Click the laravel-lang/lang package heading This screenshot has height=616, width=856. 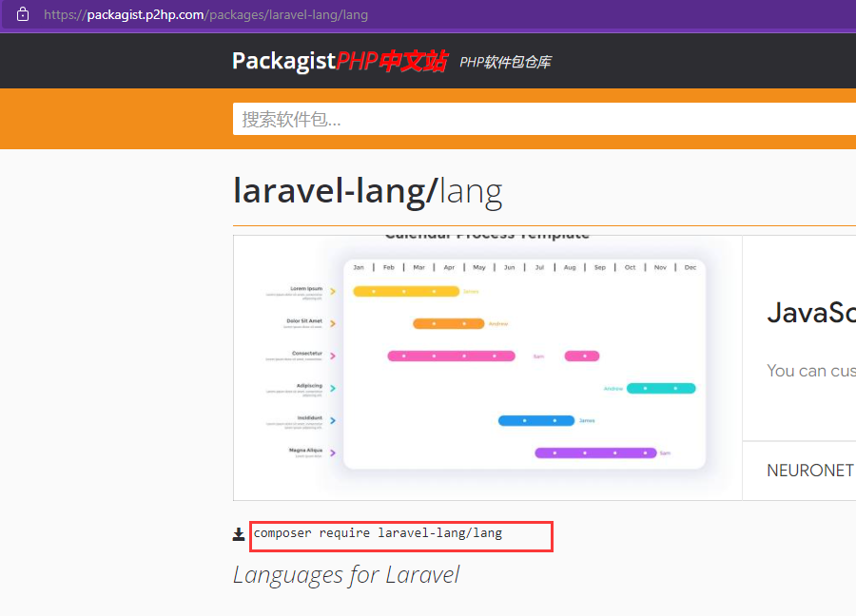pyautogui.click(x=367, y=191)
